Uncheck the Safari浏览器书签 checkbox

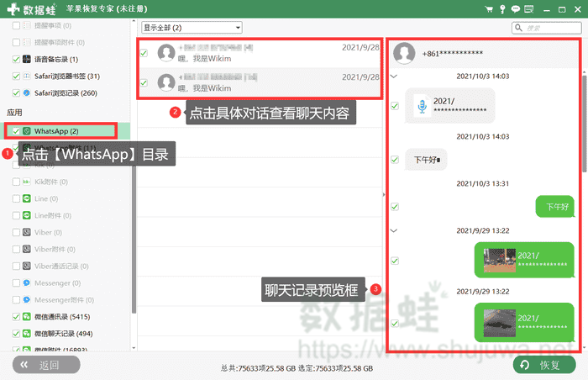tap(17, 77)
